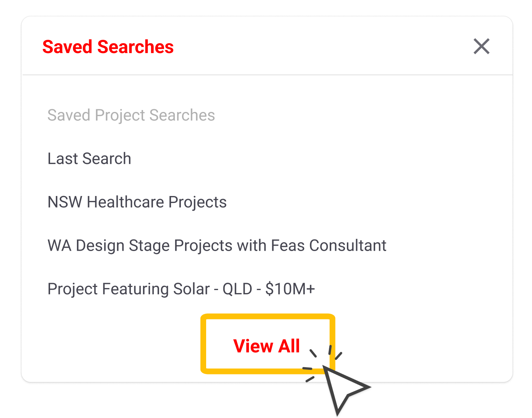Open WA Design Stage Projects with Feas Consultant
Image resolution: width=532 pixels, height=418 pixels.
(216, 246)
